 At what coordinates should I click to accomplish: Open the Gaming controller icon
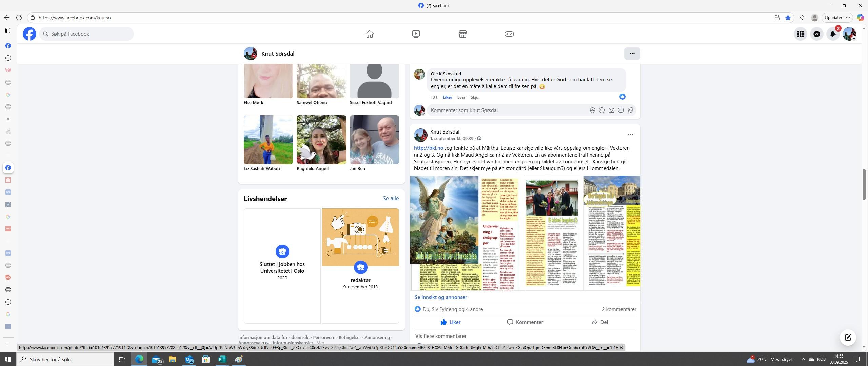click(509, 34)
